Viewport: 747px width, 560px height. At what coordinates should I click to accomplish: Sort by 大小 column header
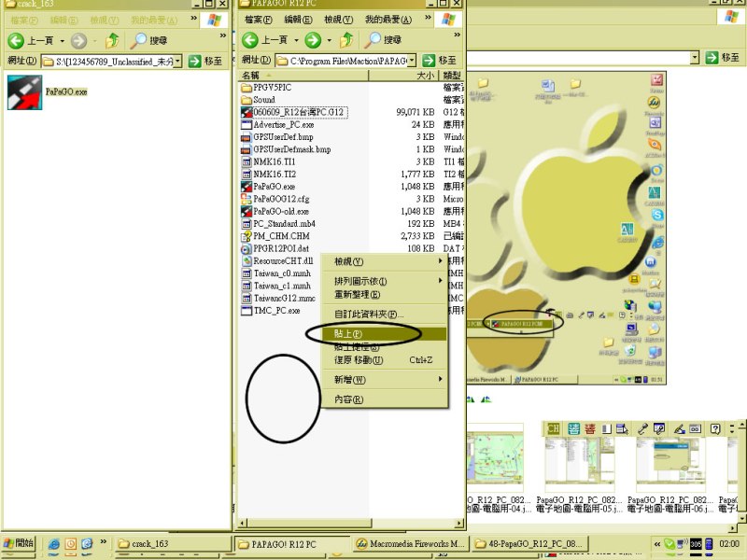[403, 76]
